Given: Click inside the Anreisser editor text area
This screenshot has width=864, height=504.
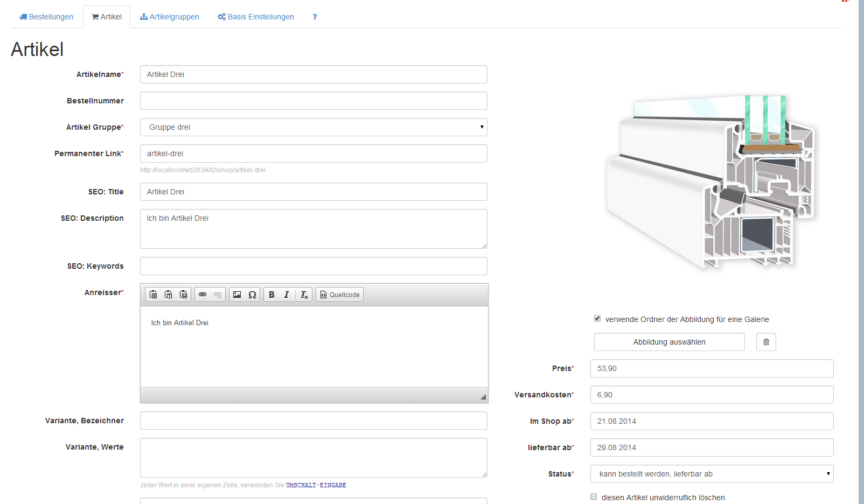Looking at the screenshot, I should pos(314,347).
